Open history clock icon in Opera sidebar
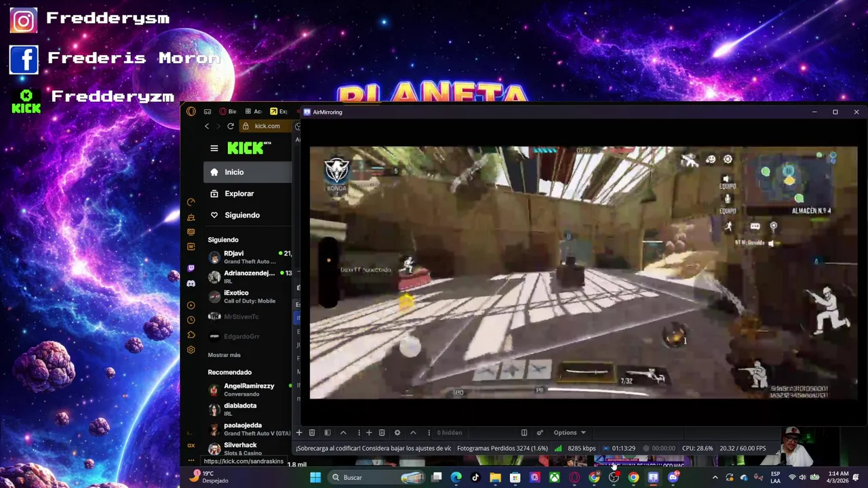Image resolution: width=868 pixels, height=488 pixels. [x=191, y=320]
